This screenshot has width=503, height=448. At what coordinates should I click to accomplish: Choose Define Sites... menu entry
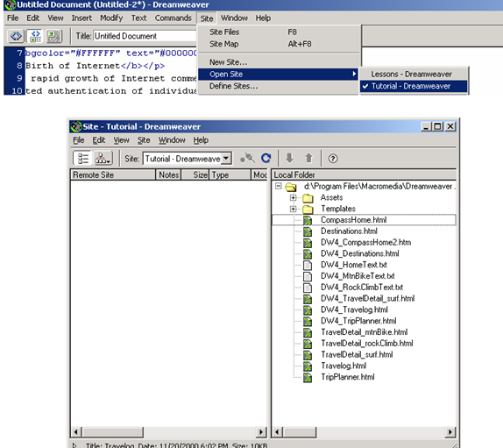[x=278, y=86]
